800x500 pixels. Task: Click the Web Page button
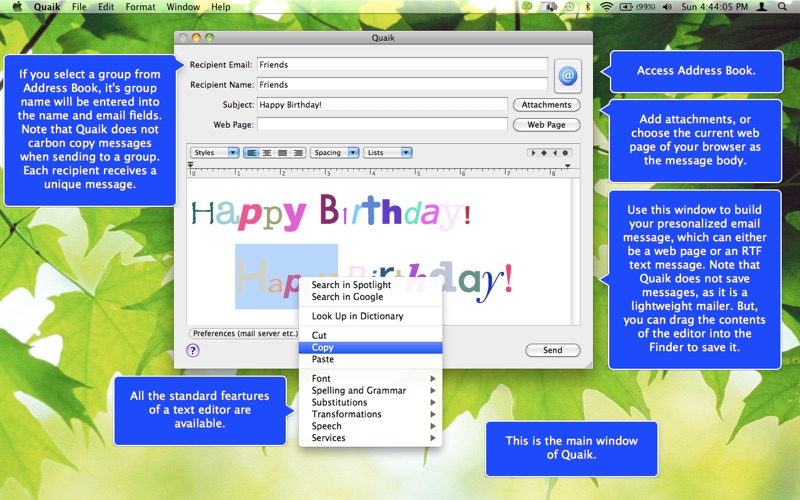click(546, 124)
